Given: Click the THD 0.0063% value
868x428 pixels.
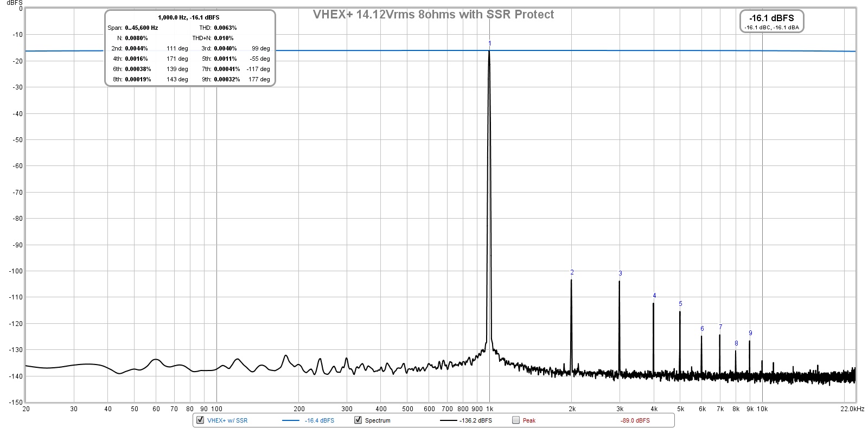Looking at the screenshot, I should [225, 28].
